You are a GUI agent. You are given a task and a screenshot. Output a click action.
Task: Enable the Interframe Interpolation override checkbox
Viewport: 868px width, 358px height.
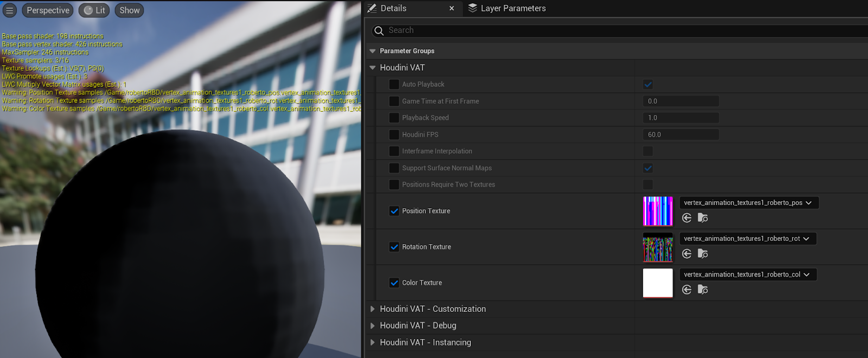click(x=394, y=151)
